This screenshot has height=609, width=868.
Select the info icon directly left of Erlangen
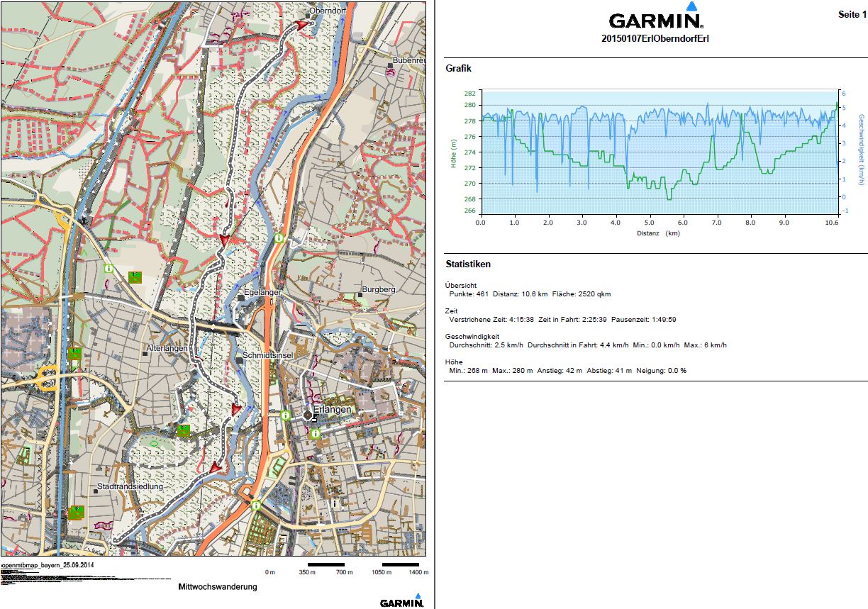pyautogui.click(x=285, y=415)
